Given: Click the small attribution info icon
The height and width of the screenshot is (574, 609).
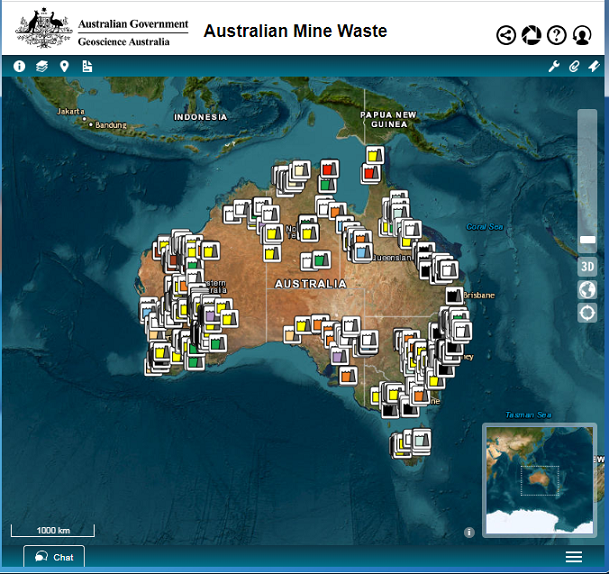Looking at the screenshot, I should pyautogui.click(x=469, y=532).
